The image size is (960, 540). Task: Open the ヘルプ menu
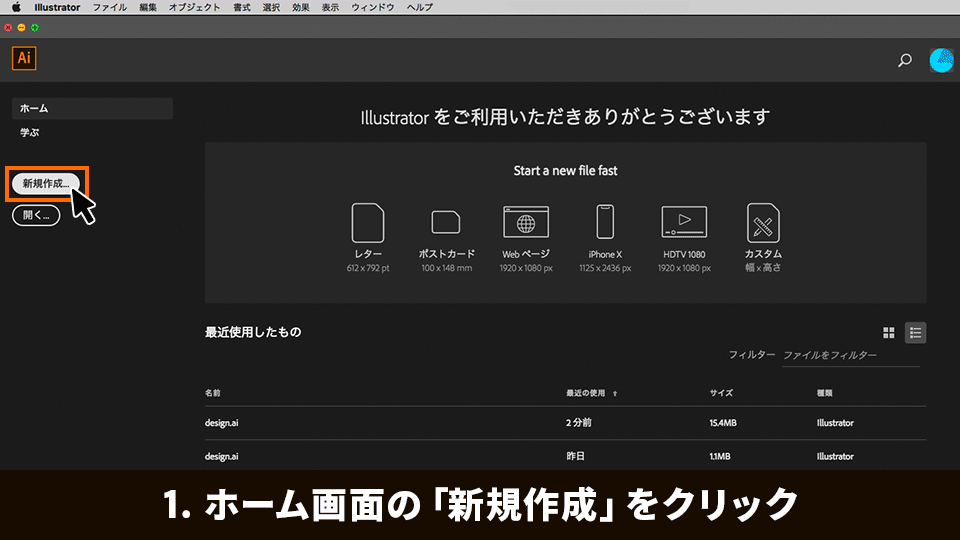[419, 7]
